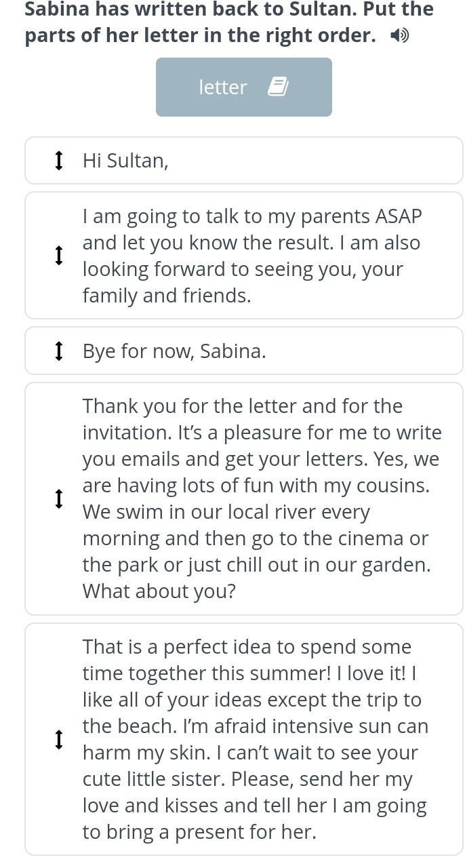Click the sentence "What about you?"
Screen dimensions: 465x868
[x=159, y=591]
